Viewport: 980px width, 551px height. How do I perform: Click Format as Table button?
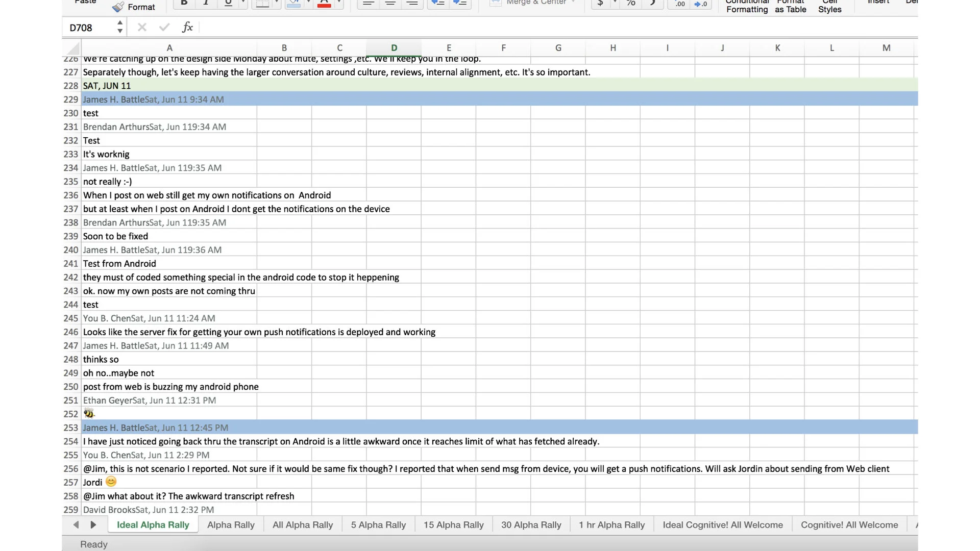coord(790,7)
